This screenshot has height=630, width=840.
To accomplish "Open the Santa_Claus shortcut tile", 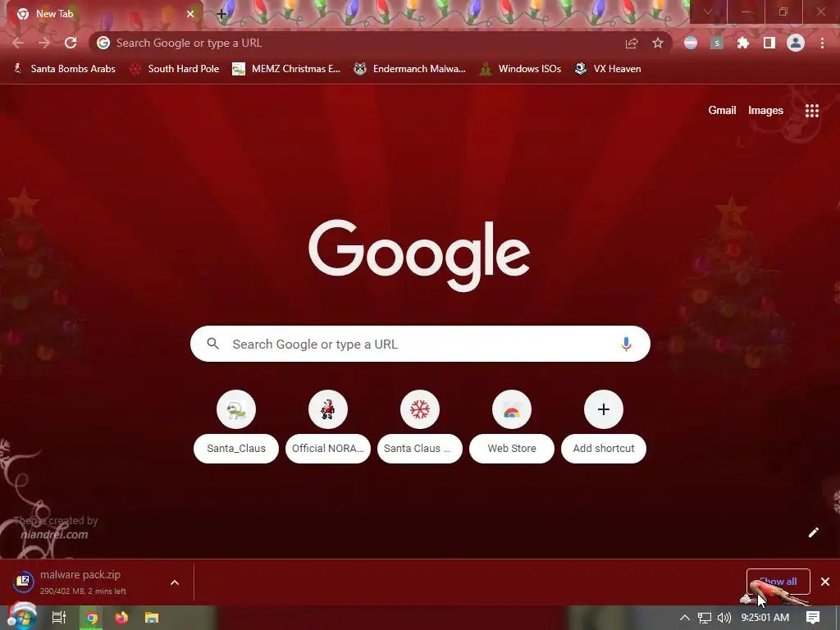I will 236,427.
